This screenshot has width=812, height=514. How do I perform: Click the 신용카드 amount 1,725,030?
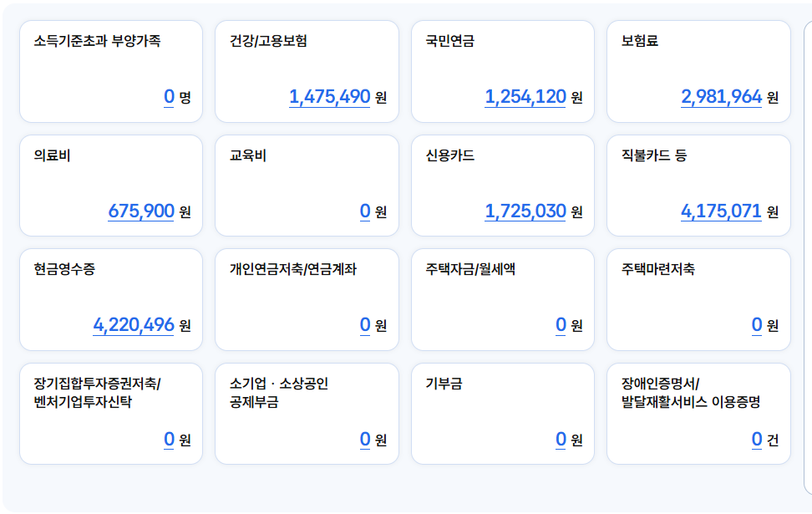coord(525,211)
